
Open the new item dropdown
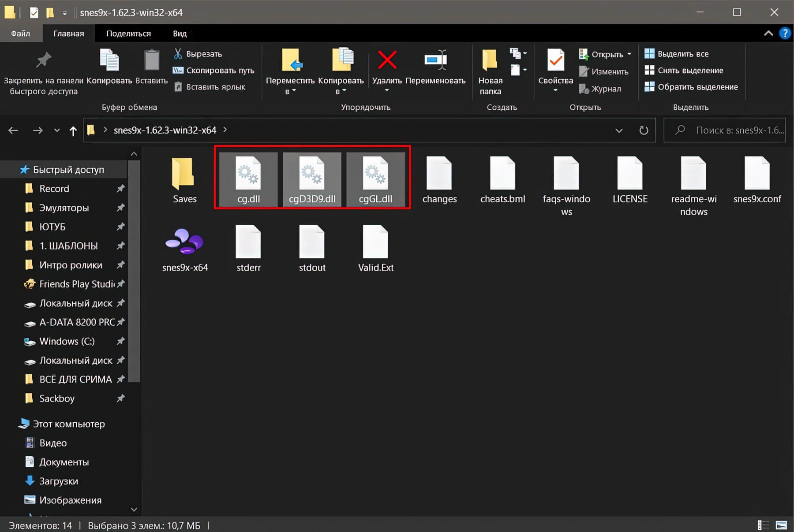[x=518, y=54]
